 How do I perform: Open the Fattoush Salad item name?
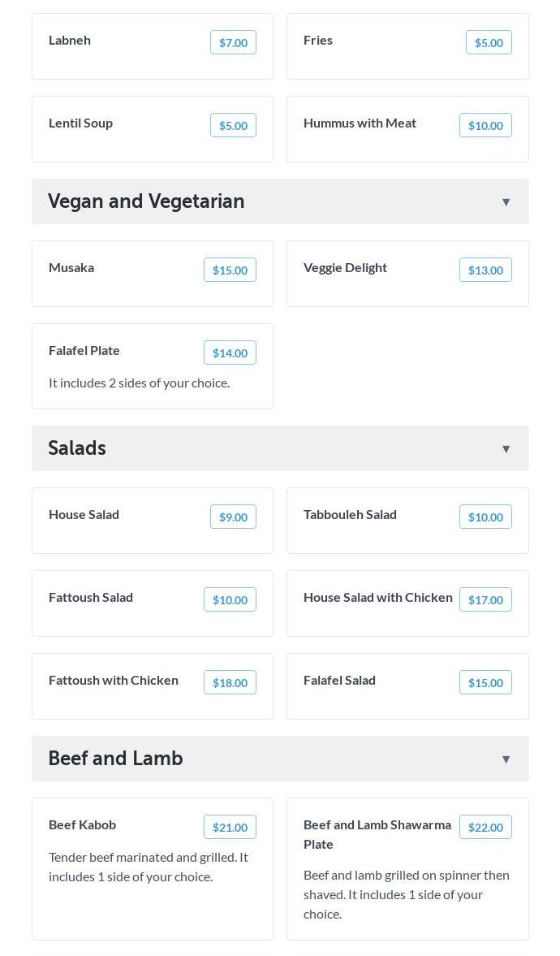(x=91, y=598)
